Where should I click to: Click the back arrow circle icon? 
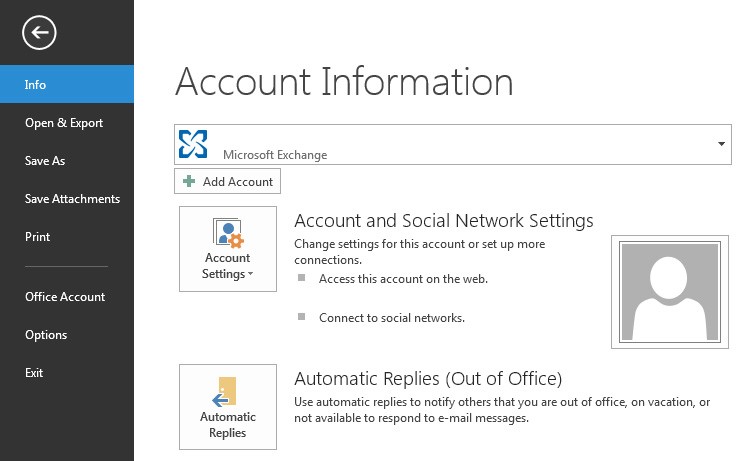(x=40, y=33)
